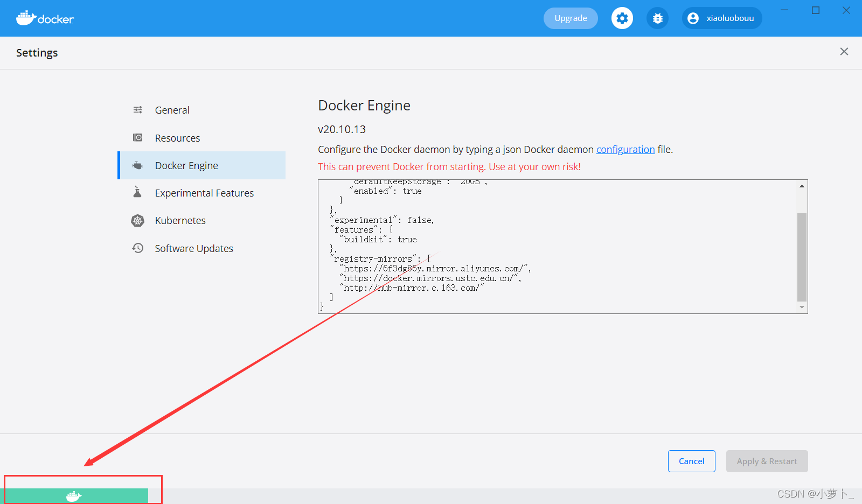Viewport: 862px width, 504px height.
Task: Switch to the Docker Engine settings tab
Action: tap(186, 165)
